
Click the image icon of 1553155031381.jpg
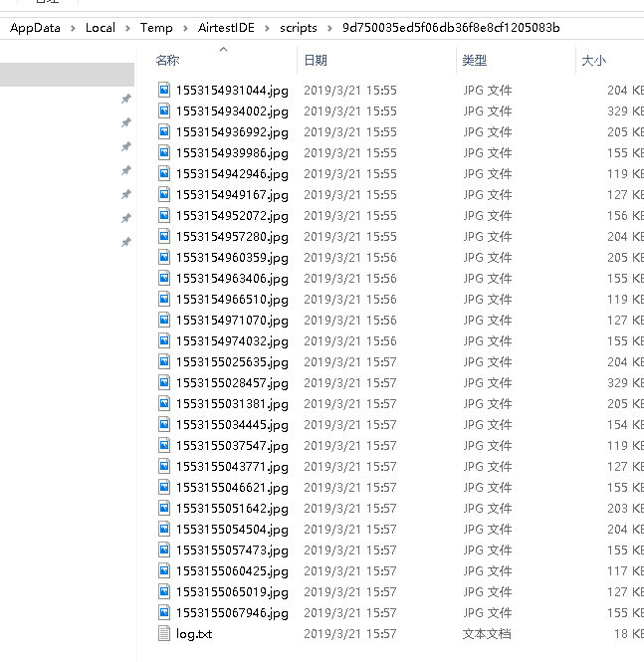coord(164,403)
